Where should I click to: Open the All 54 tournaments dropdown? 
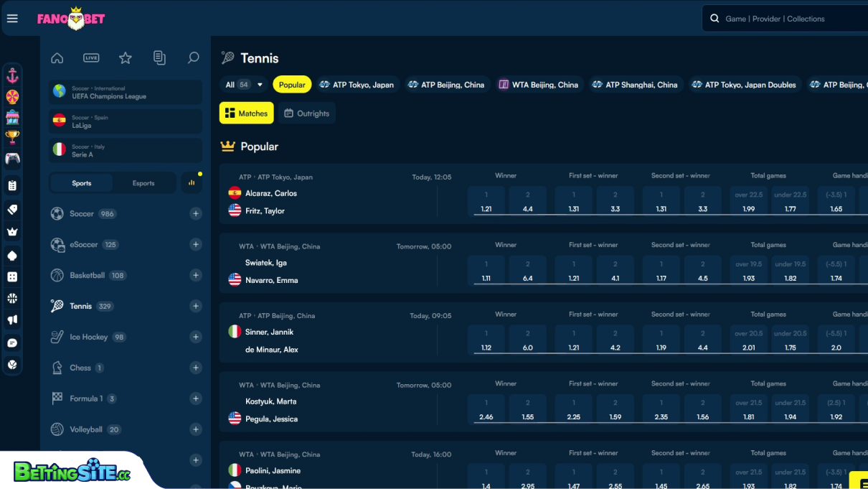click(244, 85)
